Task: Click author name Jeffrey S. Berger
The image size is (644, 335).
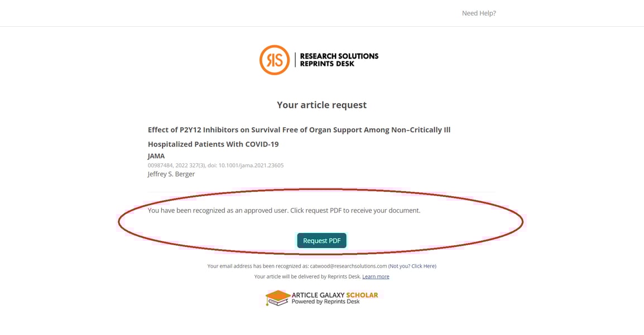Action: (171, 174)
